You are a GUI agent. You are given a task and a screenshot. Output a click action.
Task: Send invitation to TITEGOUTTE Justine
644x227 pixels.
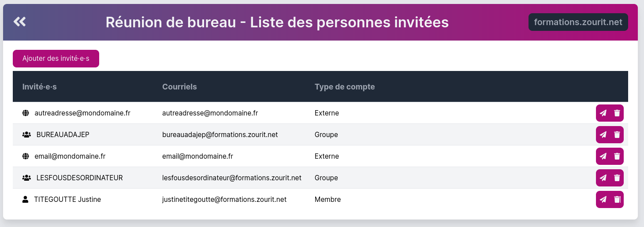click(603, 199)
